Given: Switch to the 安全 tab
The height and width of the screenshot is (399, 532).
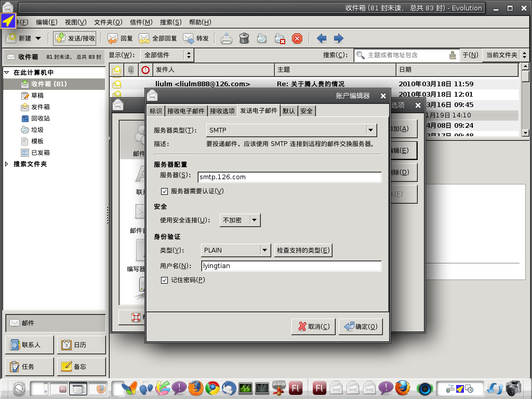Looking at the screenshot, I should click(307, 111).
